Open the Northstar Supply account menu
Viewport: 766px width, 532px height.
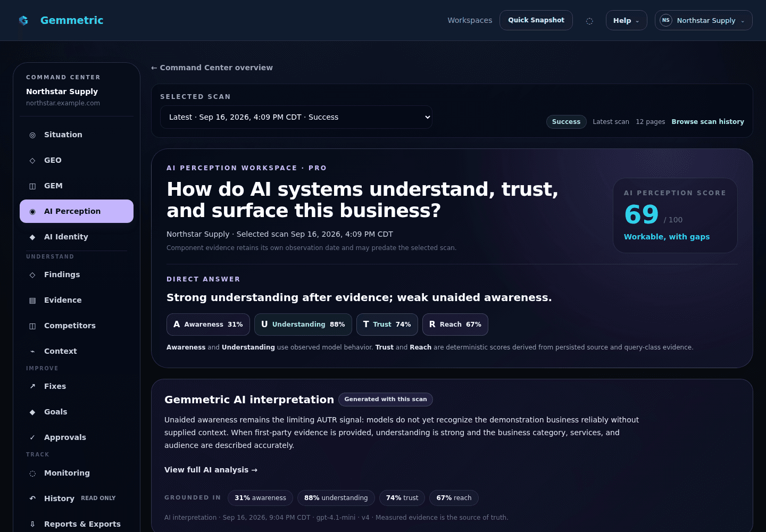tap(703, 20)
